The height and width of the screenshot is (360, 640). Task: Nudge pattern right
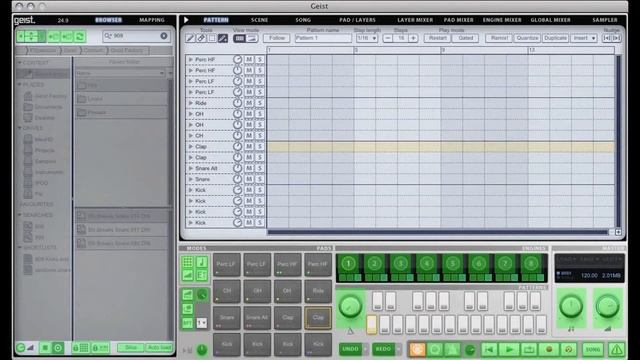click(616, 38)
